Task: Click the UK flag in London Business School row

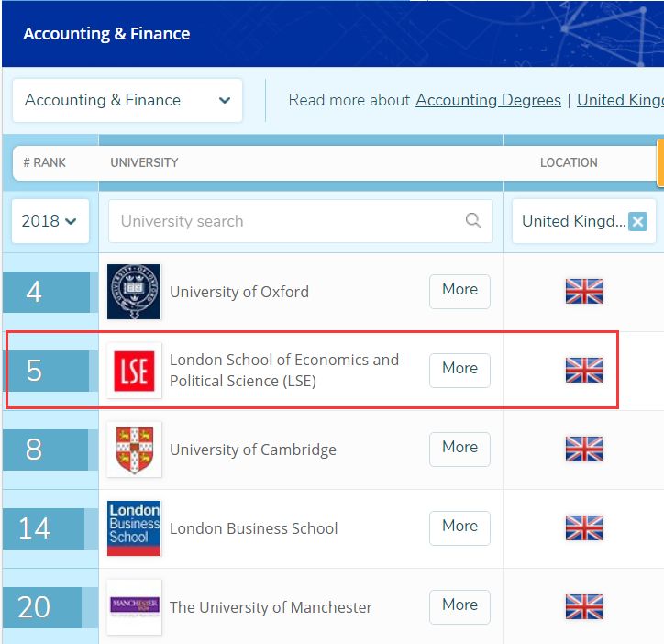Action: [x=584, y=527]
